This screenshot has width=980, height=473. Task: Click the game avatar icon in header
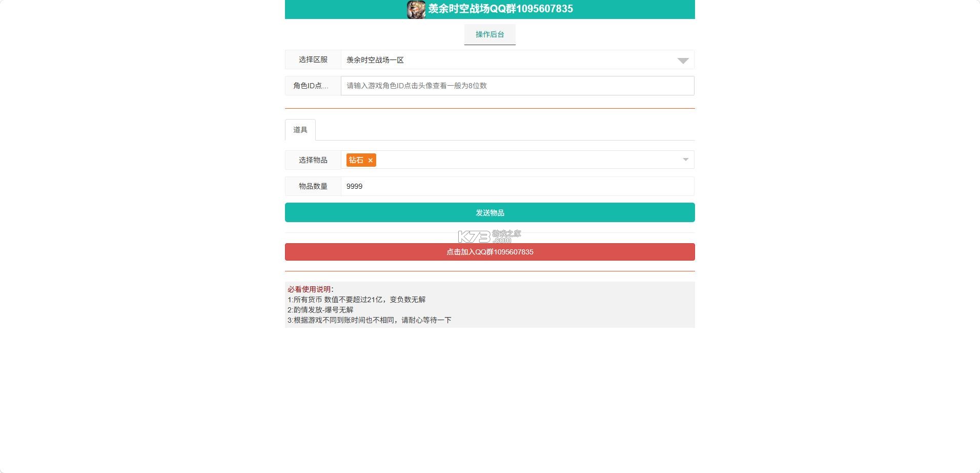[416, 9]
